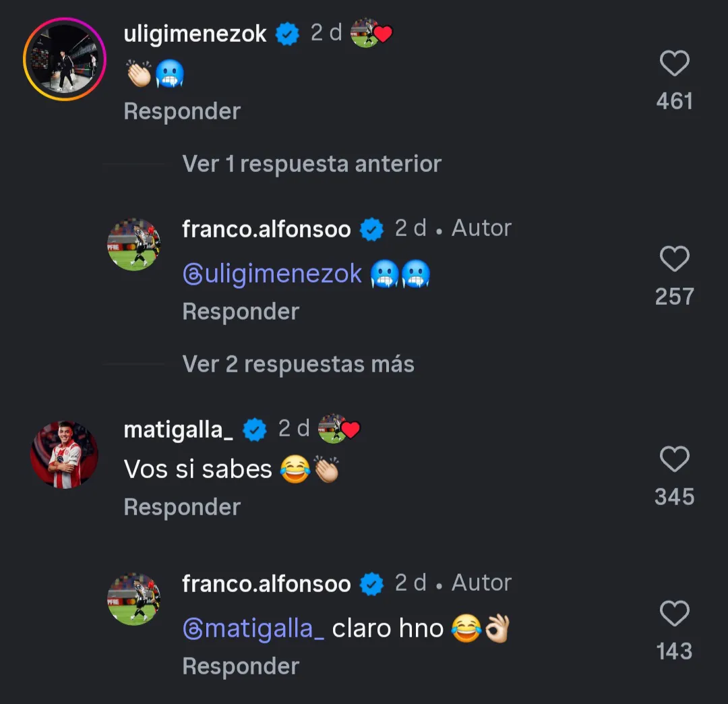The image size is (728, 704).
Task: Expand 'Ver 2 respuestas más'
Action: pos(298,364)
